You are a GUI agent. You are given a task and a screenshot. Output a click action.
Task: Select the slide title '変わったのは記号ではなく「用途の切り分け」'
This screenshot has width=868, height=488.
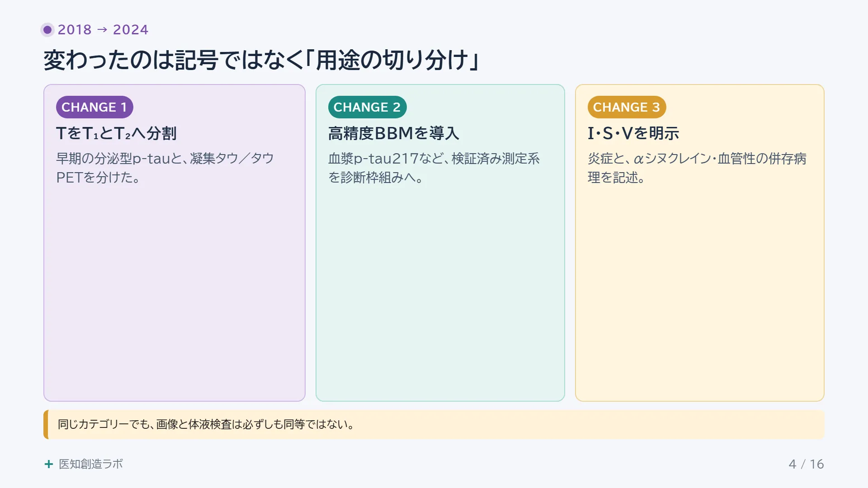(x=261, y=60)
